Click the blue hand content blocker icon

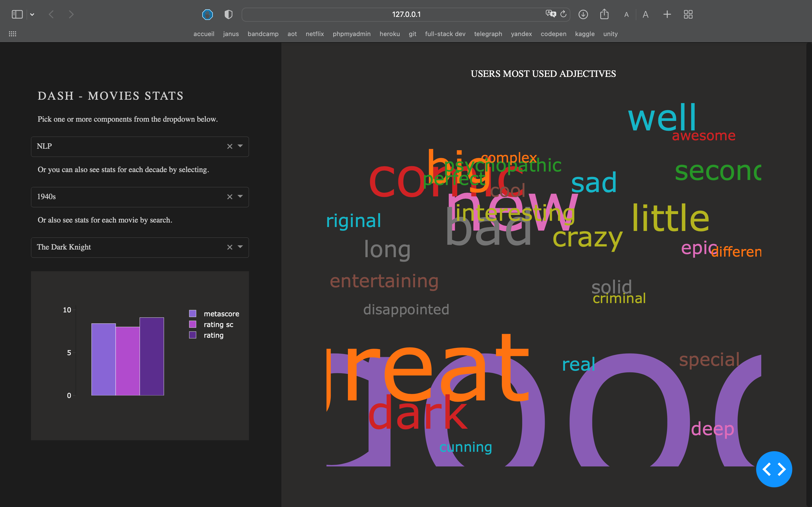[207, 14]
